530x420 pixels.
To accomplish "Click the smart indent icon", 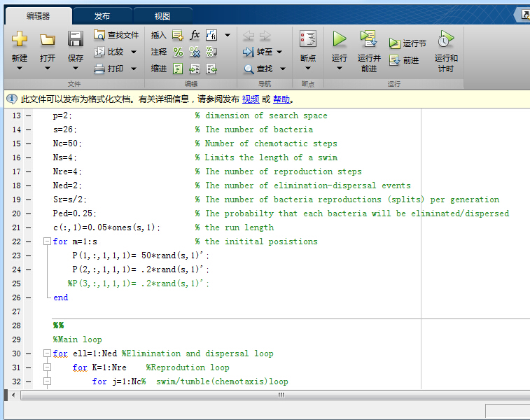I will [x=178, y=69].
